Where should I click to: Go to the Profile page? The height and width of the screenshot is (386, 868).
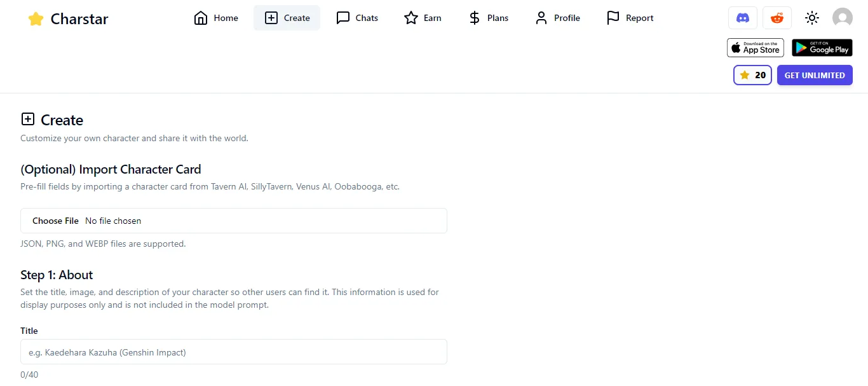click(x=557, y=18)
